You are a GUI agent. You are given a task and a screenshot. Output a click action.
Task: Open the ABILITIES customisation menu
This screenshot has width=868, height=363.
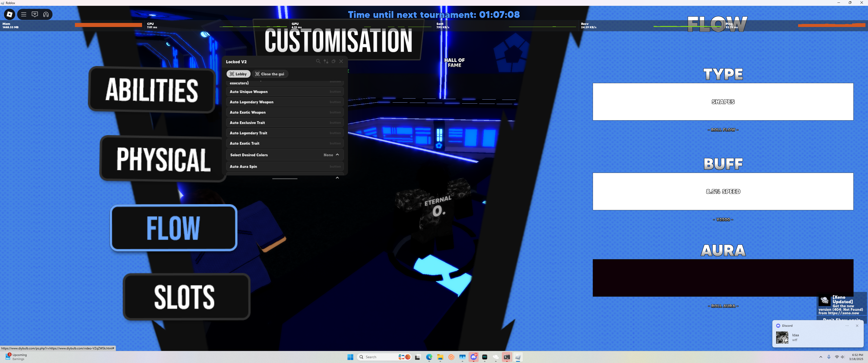click(152, 89)
